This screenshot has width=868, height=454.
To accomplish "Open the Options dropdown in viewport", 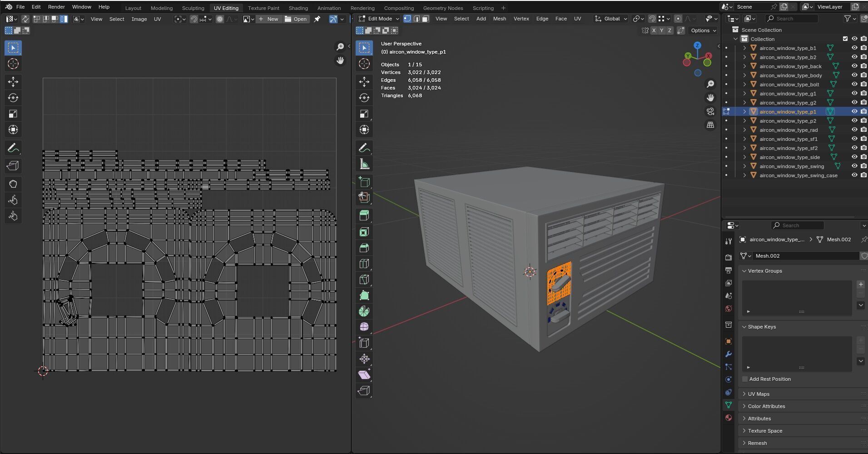I will pos(703,30).
